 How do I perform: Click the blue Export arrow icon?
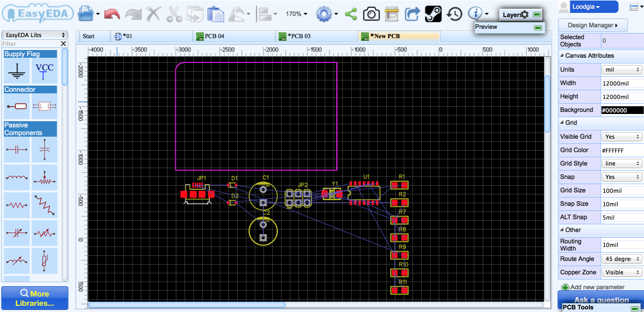pyautogui.click(x=412, y=14)
